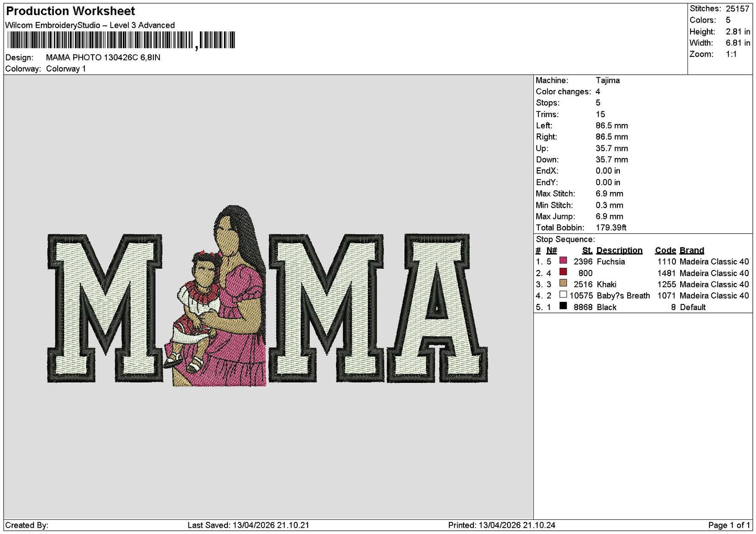Click thread code '1255'
Screen dimensions: 756x534
click(x=667, y=285)
